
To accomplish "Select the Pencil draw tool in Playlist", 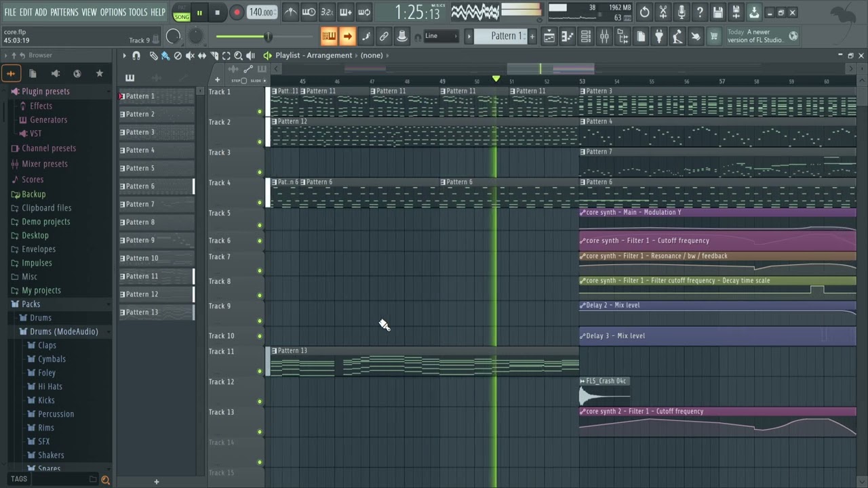I will (x=154, y=56).
